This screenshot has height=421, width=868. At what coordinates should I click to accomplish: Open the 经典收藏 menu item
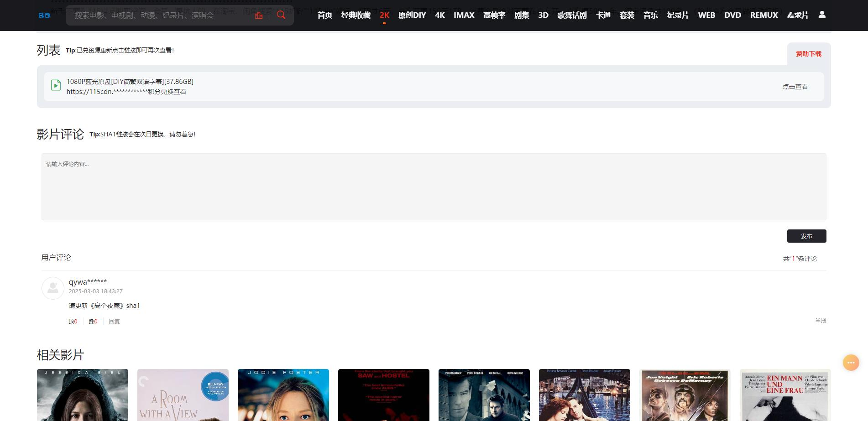[356, 15]
